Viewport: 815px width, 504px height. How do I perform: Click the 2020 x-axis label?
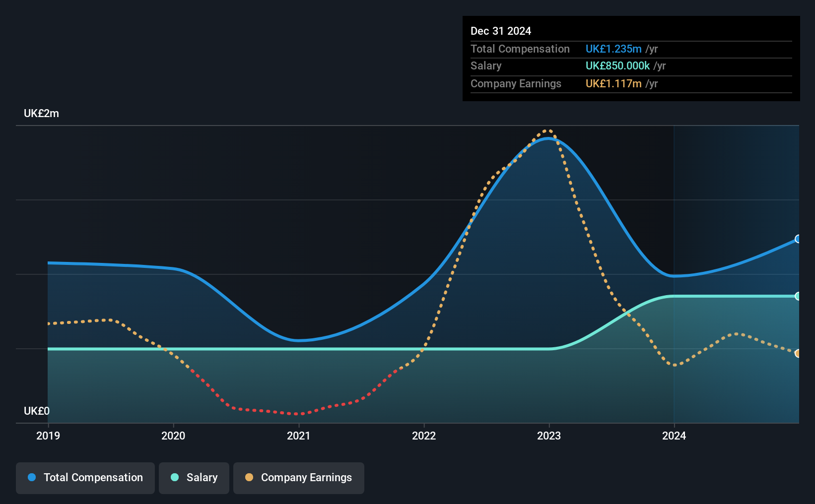(x=173, y=436)
